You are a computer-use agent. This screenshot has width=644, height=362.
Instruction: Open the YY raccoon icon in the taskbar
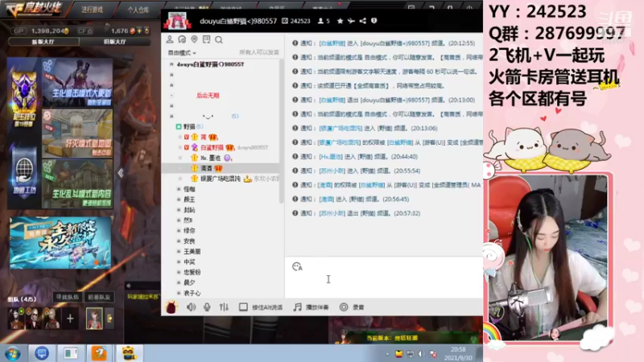[x=129, y=353]
